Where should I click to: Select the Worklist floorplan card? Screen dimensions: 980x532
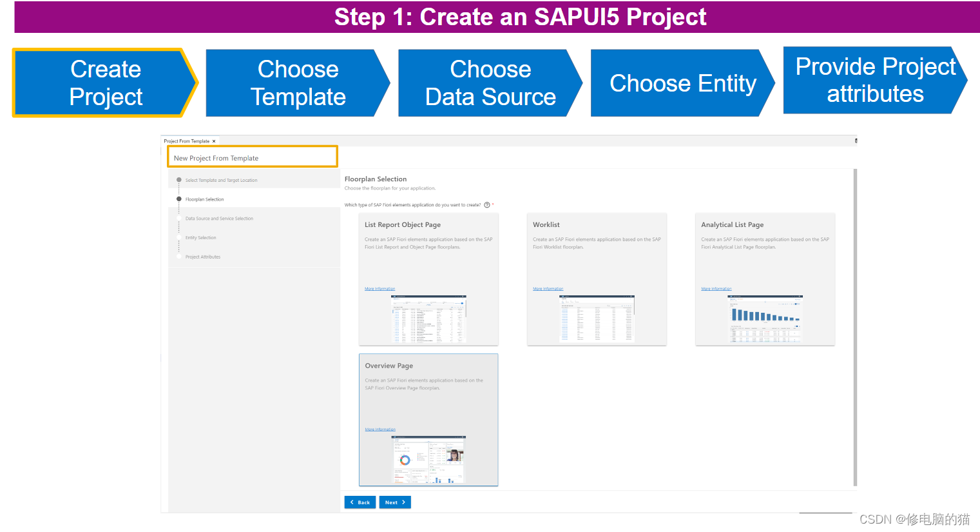(597, 279)
